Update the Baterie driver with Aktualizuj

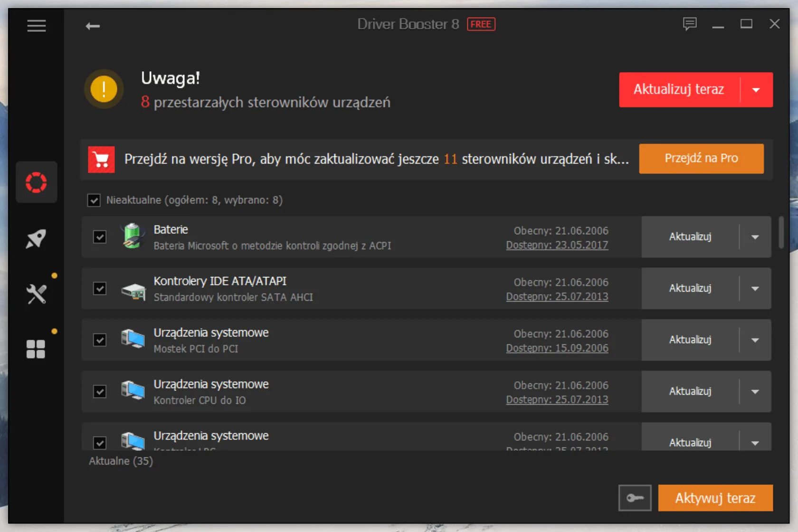click(690, 237)
